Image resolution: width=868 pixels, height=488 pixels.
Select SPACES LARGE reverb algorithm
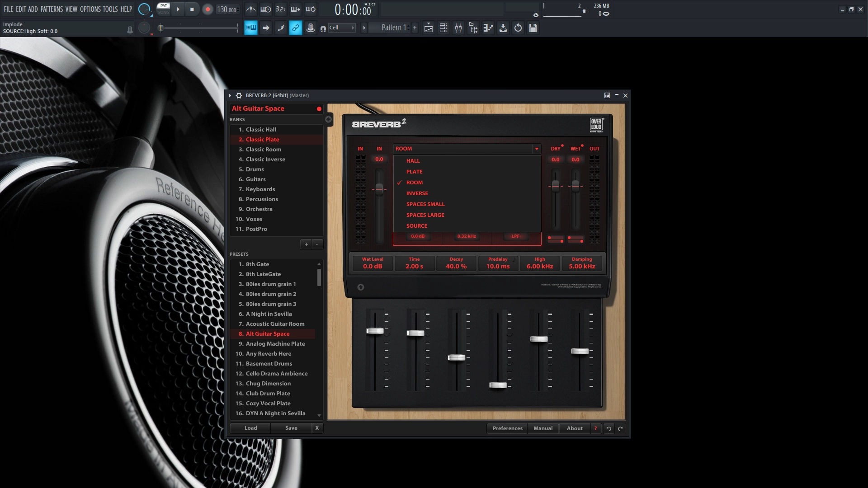pyautogui.click(x=467, y=215)
